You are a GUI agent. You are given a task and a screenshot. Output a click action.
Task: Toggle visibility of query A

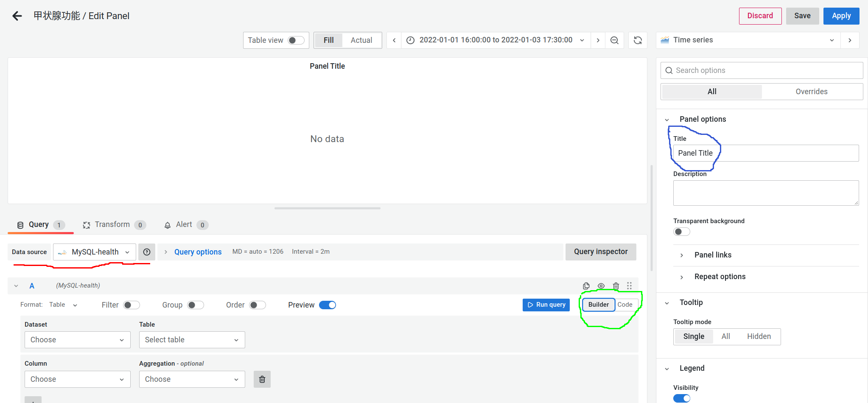[x=601, y=286]
